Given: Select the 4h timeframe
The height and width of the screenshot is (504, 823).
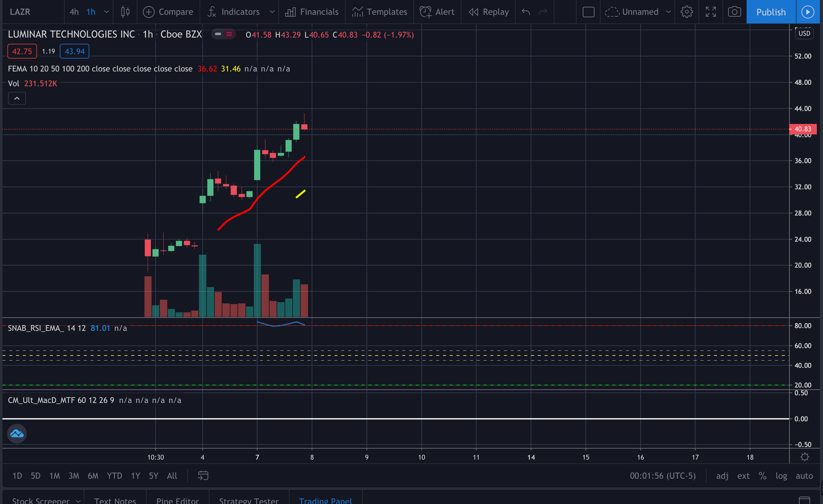Looking at the screenshot, I should pyautogui.click(x=74, y=12).
